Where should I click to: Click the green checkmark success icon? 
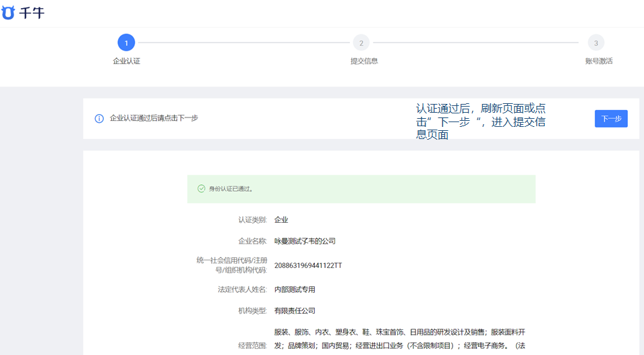[201, 189]
